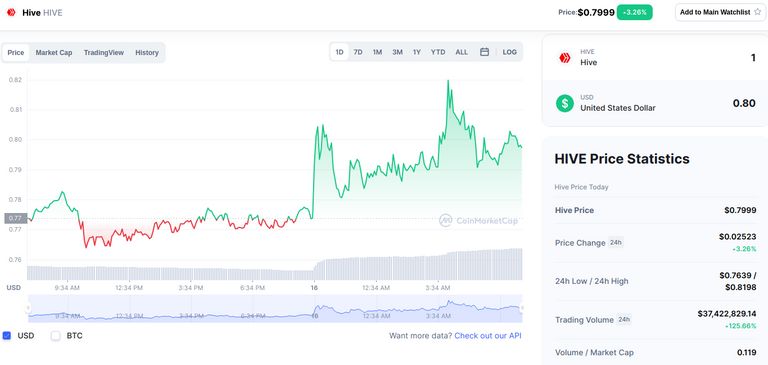The height and width of the screenshot is (365, 768).
Task: Check the BTC checkbox
Action: tap(56, 336)
